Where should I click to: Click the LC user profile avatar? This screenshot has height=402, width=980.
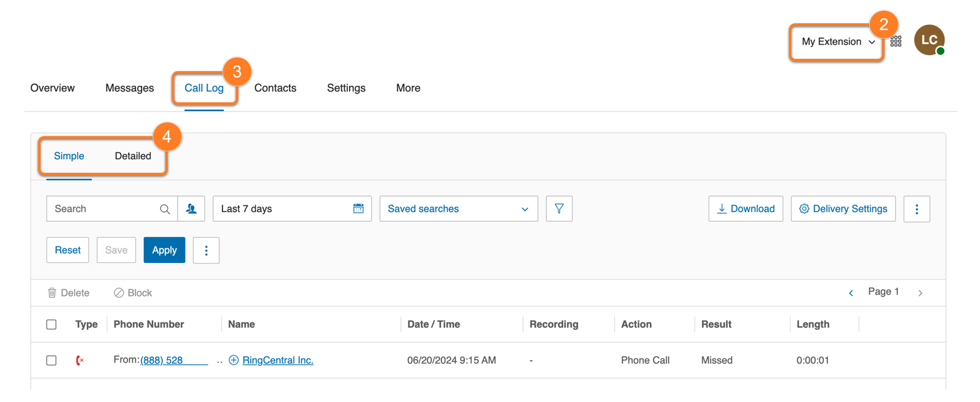(x=929, y=40)
